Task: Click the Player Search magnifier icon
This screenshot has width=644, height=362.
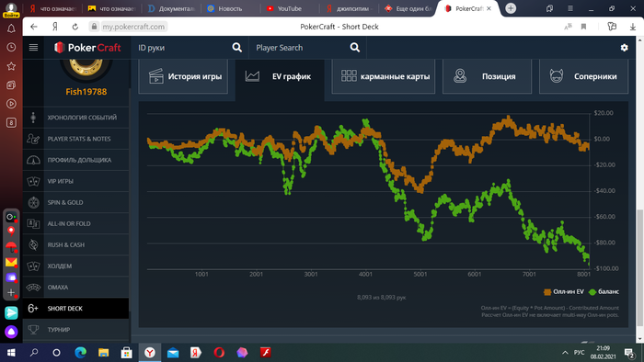Action: click(x=355, y=48)
